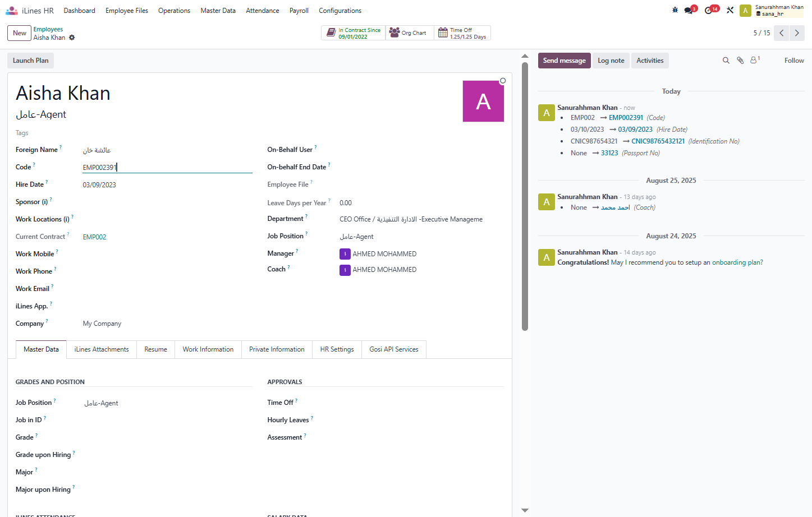
Task: Click the Time Off calendar icon
Action: (x=443, y=33)
